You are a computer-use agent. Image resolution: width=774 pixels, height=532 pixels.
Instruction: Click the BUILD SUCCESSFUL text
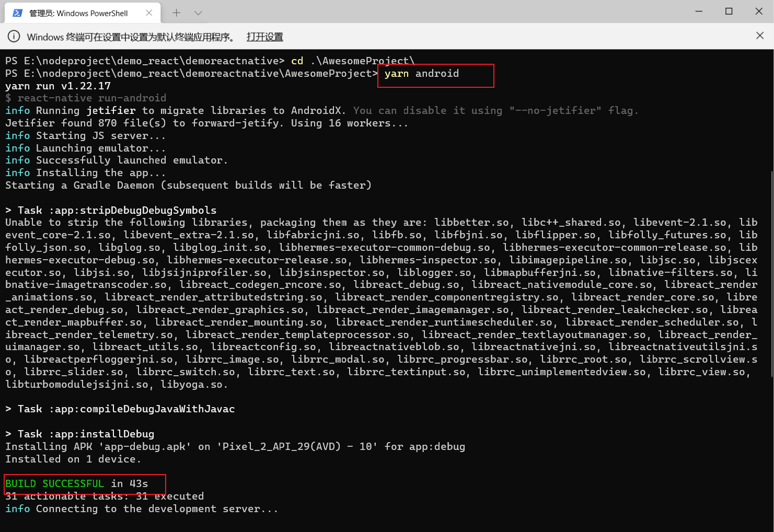click(54, 483)
